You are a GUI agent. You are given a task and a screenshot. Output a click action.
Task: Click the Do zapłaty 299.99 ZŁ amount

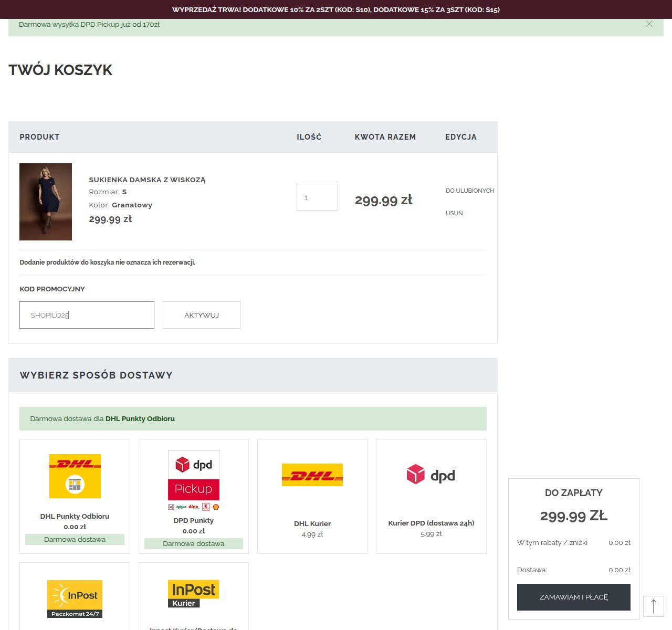click(x=574, y=516)
